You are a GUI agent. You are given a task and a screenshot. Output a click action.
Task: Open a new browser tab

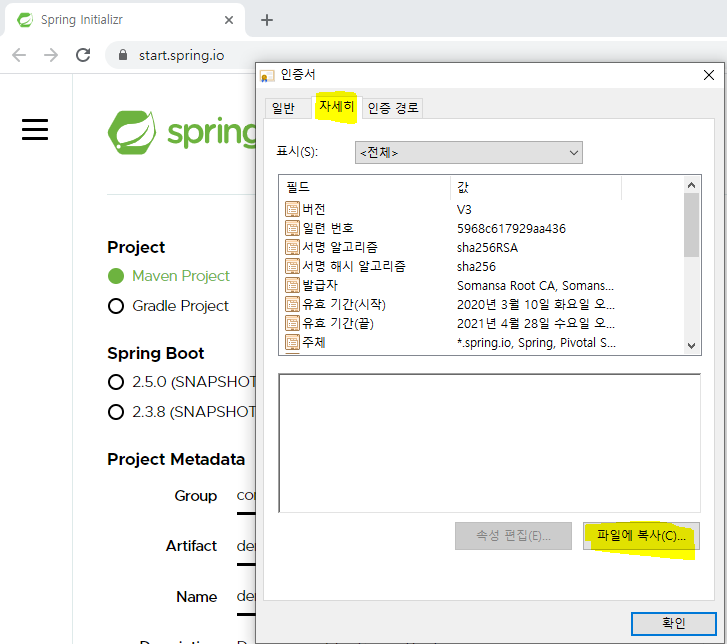pos(267,20)
